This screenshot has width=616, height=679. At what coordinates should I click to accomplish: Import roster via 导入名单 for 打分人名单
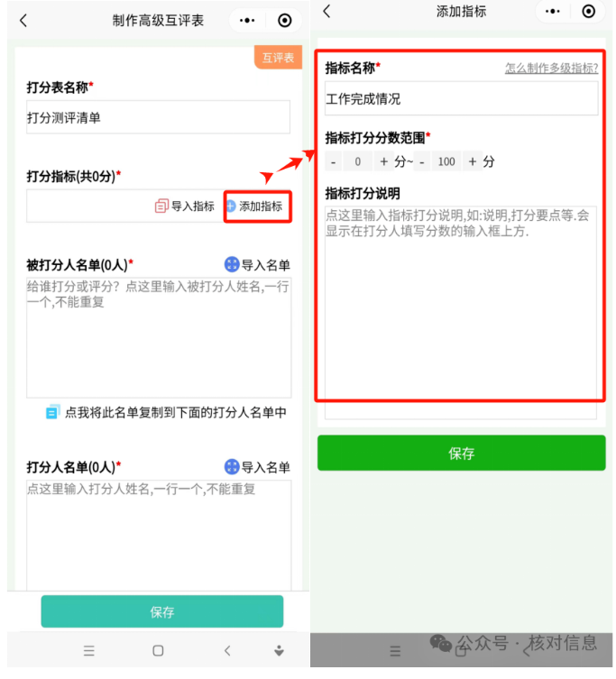pos(257,467)
